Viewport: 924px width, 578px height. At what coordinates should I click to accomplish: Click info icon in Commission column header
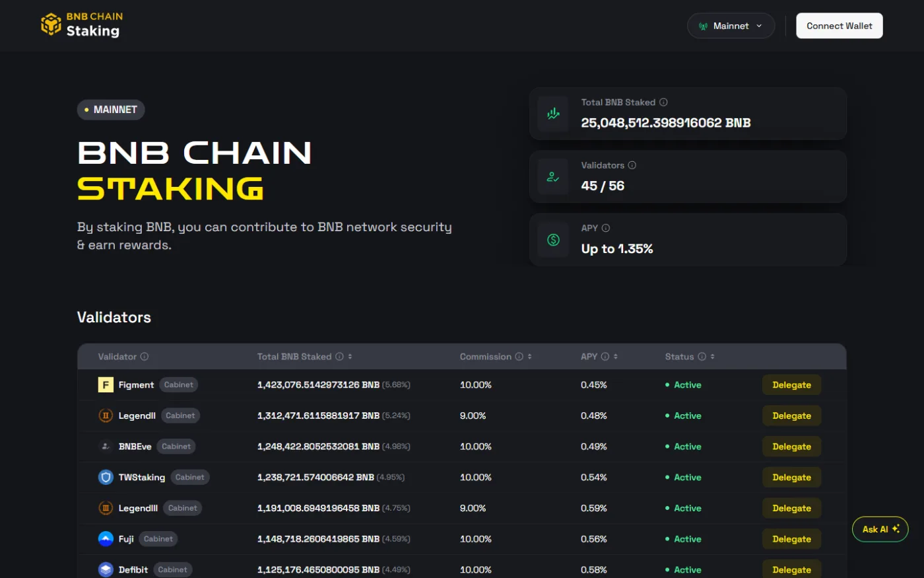[x=519, y=357]
